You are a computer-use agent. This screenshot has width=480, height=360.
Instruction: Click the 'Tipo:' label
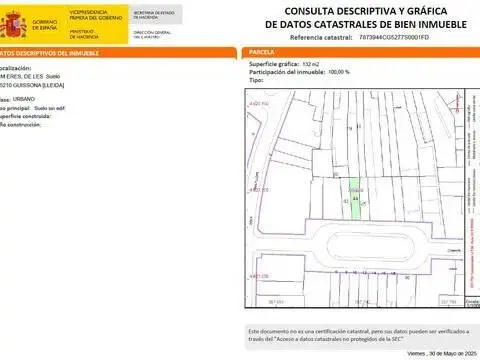point(256,80)
